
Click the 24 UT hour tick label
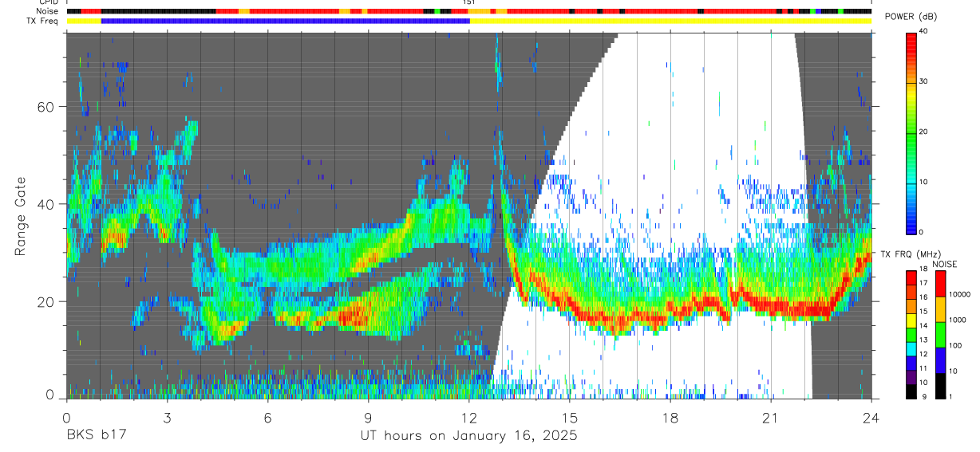click(871, 417)
